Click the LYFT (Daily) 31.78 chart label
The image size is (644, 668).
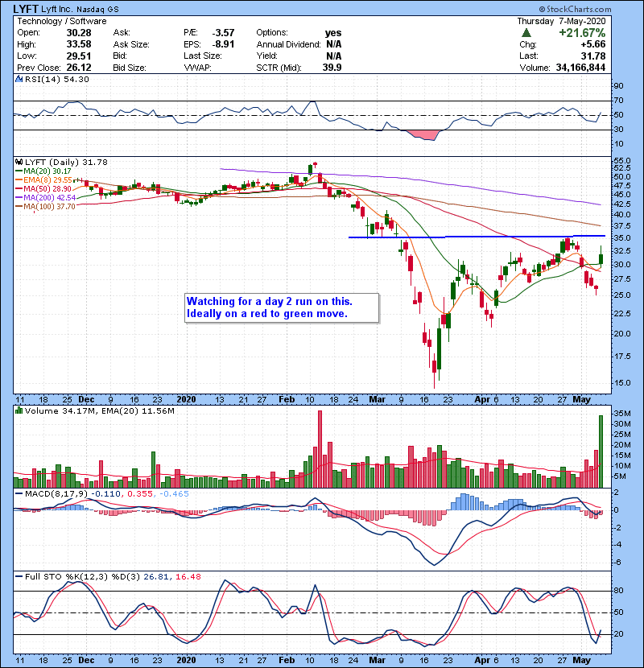(66, 162)
